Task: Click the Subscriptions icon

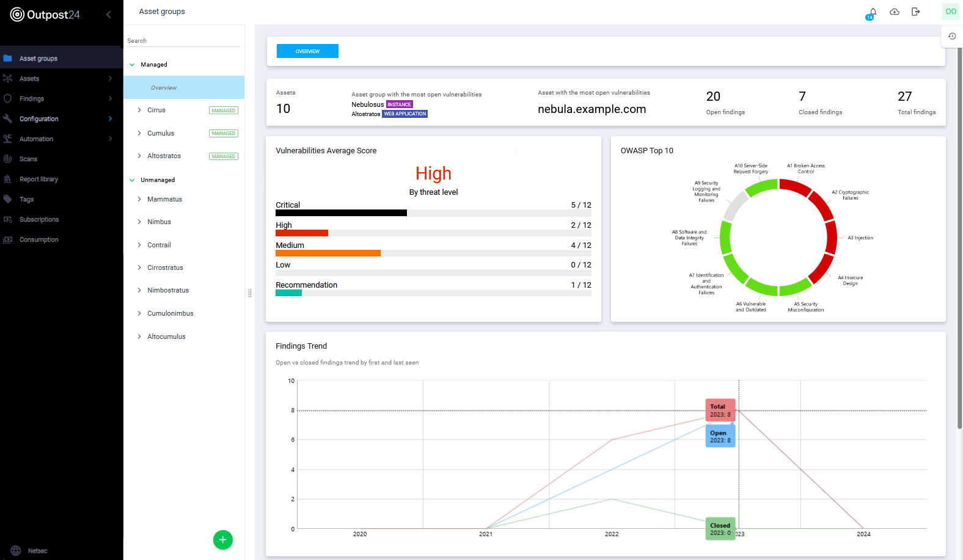Action: pyautogui.click(x=7, y=220)
